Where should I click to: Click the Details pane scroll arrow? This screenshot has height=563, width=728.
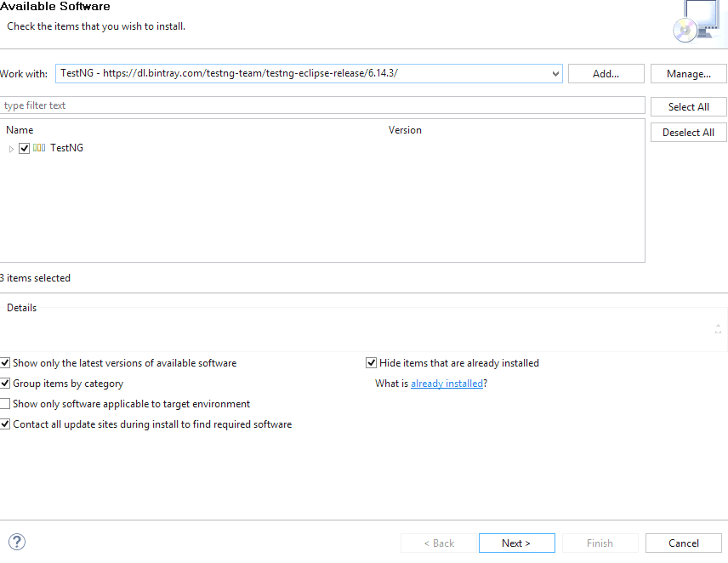[x=719, y=326]
